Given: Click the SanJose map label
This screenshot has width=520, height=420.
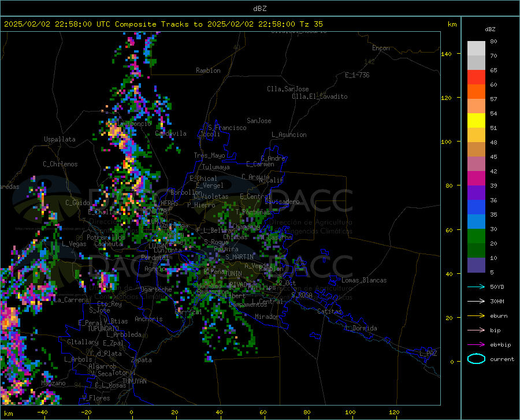Looking at the screenshot, I should coord(259,121).
